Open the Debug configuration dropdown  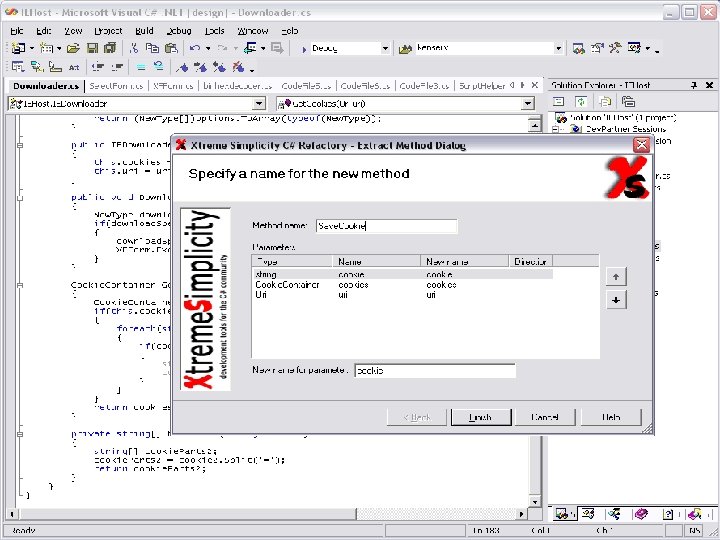385,49
